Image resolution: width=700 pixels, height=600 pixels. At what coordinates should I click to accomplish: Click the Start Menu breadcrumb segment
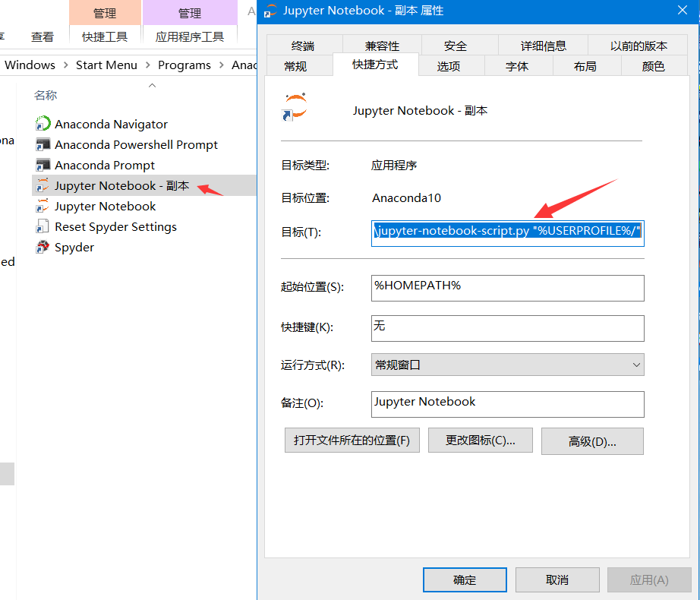[x=106, y=65]
